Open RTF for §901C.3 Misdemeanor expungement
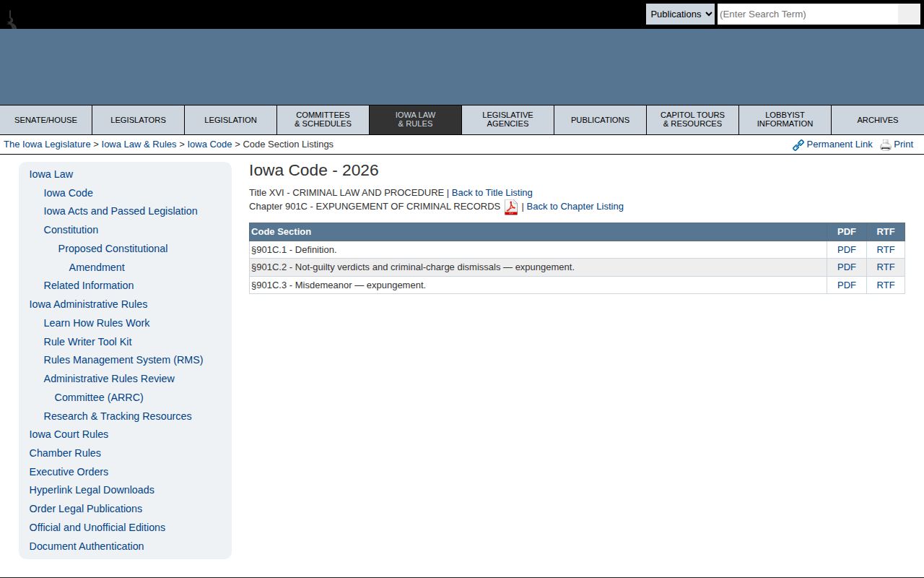924x578 pixels. 885,285
